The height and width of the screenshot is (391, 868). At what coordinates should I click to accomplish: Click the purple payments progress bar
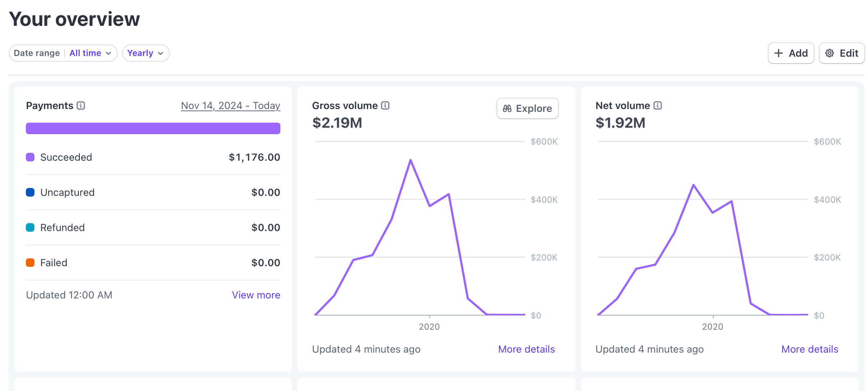[x=153, y=128]
